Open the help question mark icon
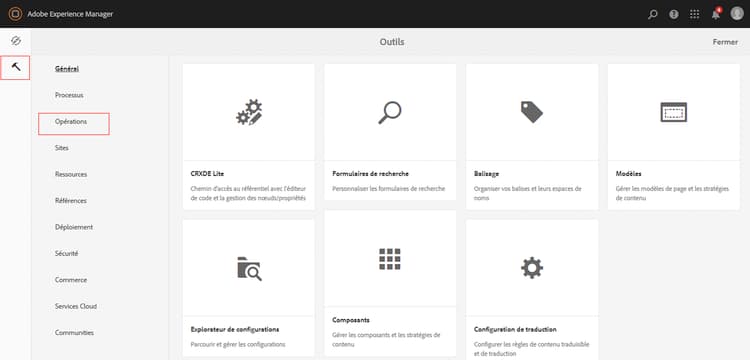The width and height of the screenshot is (750, 360). coord(674,14)
